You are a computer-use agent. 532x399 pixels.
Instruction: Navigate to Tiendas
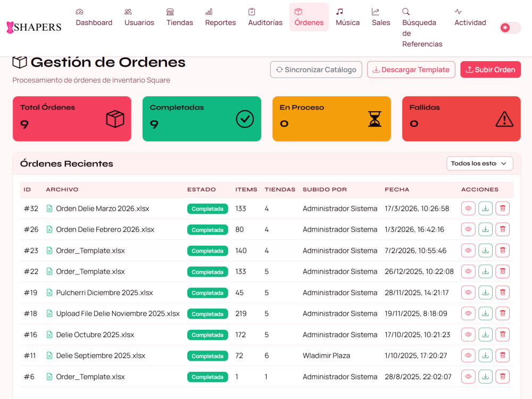click(x=179, y=18)
